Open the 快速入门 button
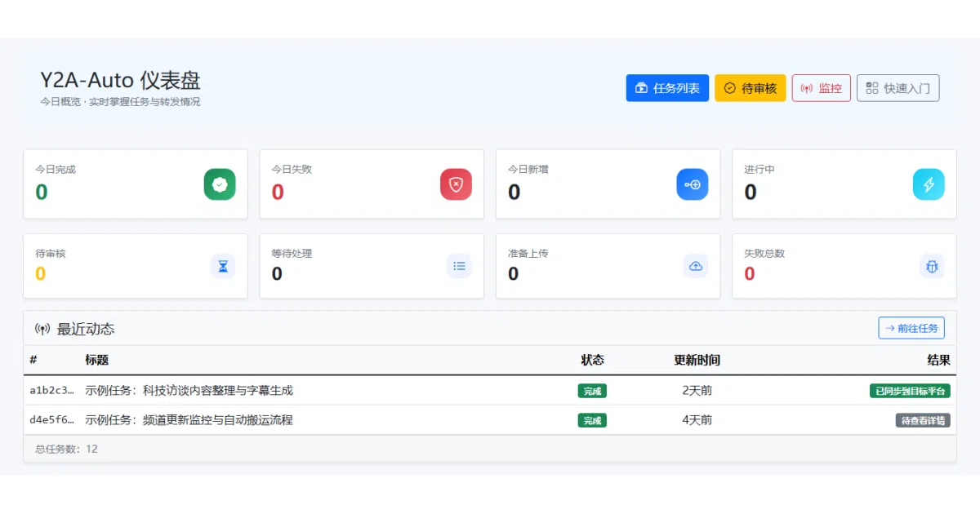Screen dimensions: 980x514 898,88
